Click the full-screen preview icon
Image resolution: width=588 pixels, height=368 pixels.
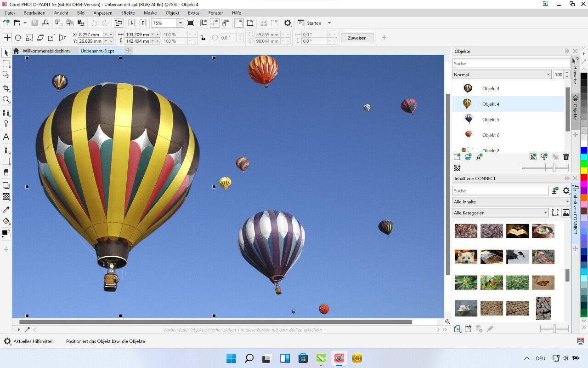coord(191,23)
